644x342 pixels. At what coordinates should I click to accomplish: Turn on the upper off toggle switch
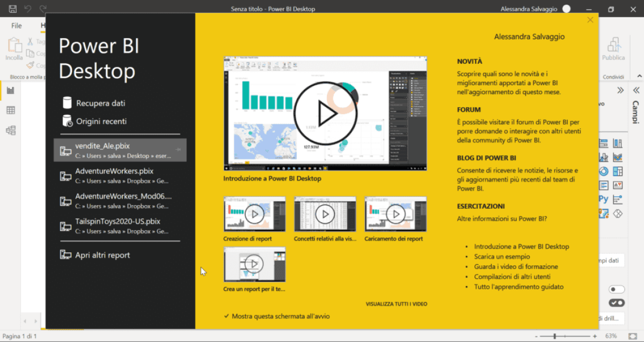(x=617, y=289)
